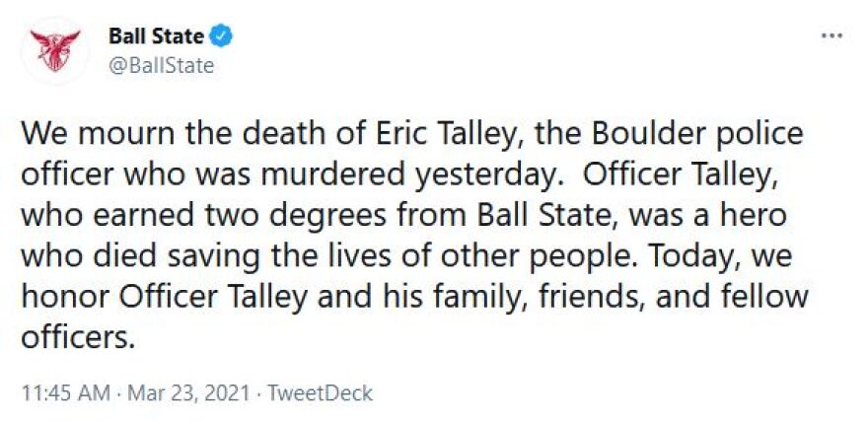Viewport: 868px width, 421px height.
Task: Click the final word "officers."
Action: click(x=78, y=337)
